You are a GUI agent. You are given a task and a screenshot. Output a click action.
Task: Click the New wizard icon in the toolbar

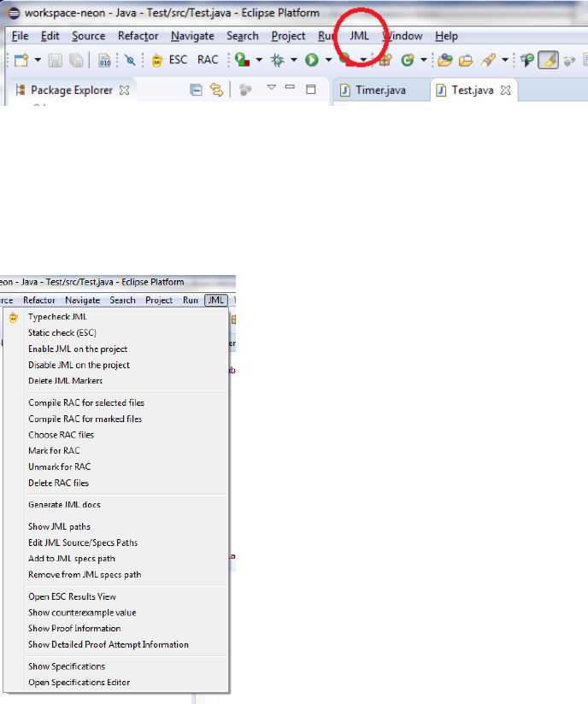(21, 60)
